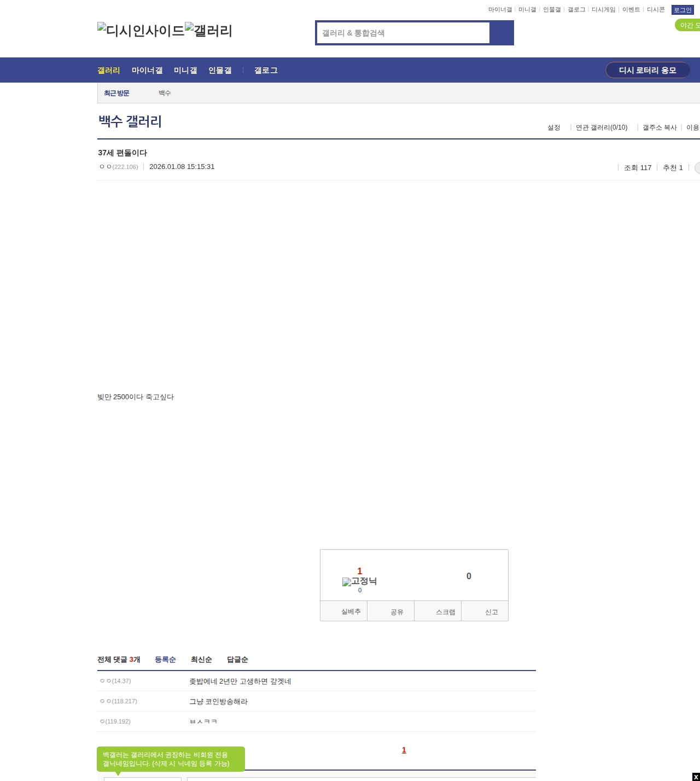Viewport: 700px width, 781px height.
Task: Click the 고정닉 image in recommend box
Action: 359,581
